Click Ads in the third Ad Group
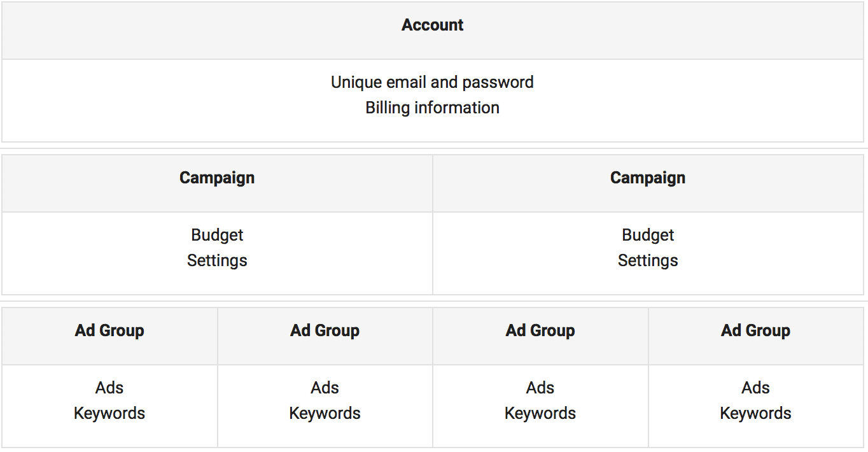 point(540,388)
